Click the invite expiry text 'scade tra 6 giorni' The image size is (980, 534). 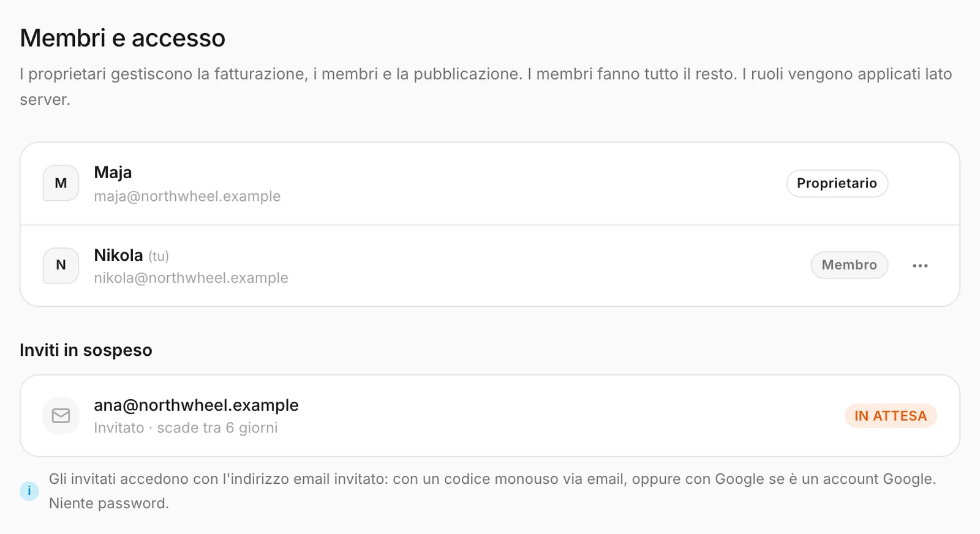click(x=217, y=428)
